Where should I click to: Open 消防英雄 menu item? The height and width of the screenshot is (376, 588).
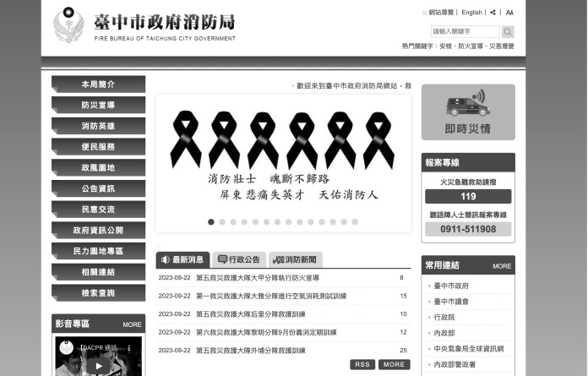(x=98, y=126)
